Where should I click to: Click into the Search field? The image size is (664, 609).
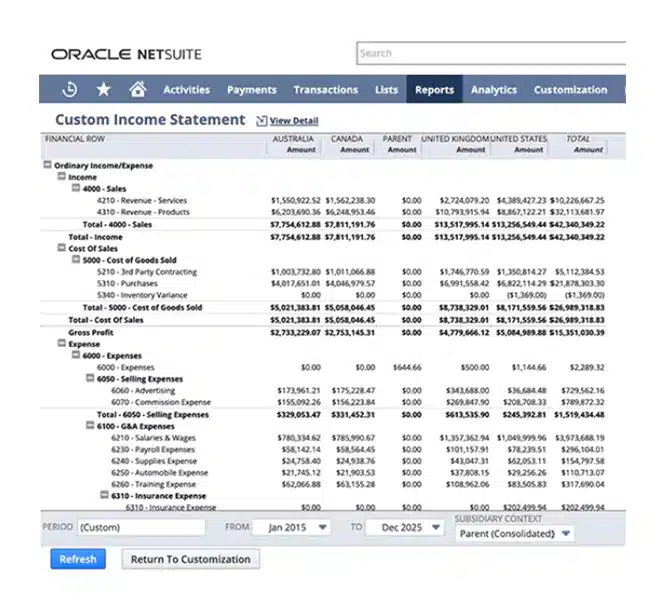(490, 53)
